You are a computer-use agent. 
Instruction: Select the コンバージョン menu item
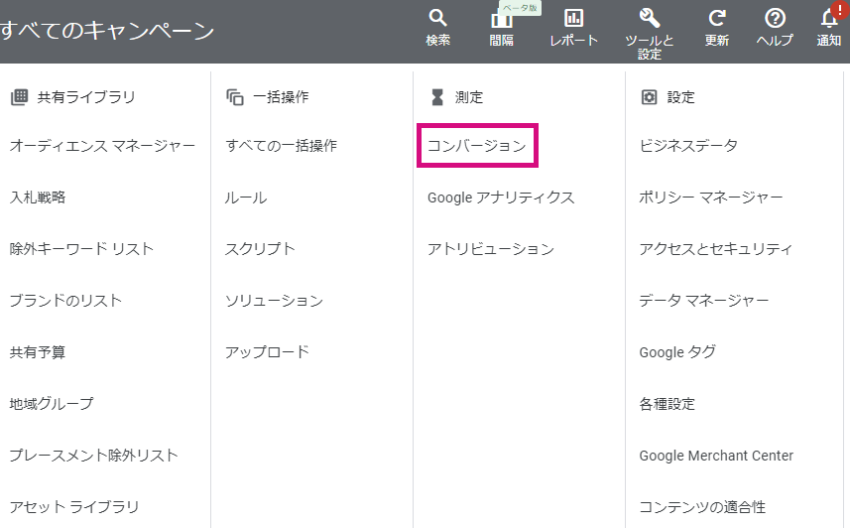point(477,145)
